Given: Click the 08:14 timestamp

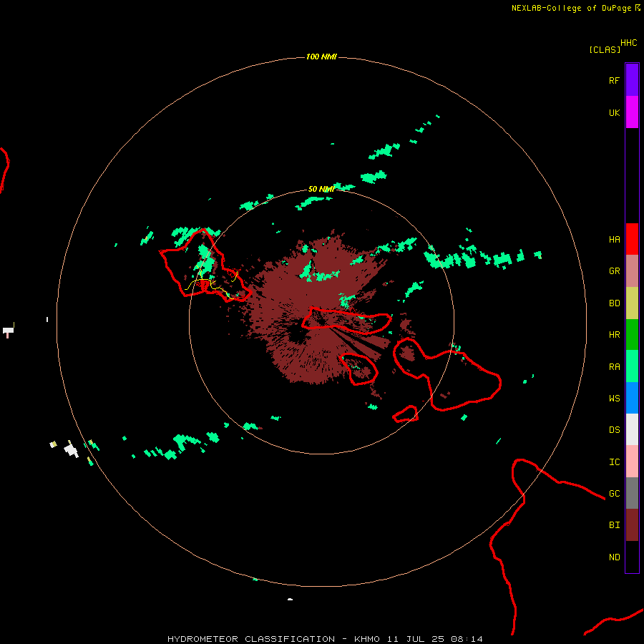Looking at the screenshot, I should (x=467, y=639).
